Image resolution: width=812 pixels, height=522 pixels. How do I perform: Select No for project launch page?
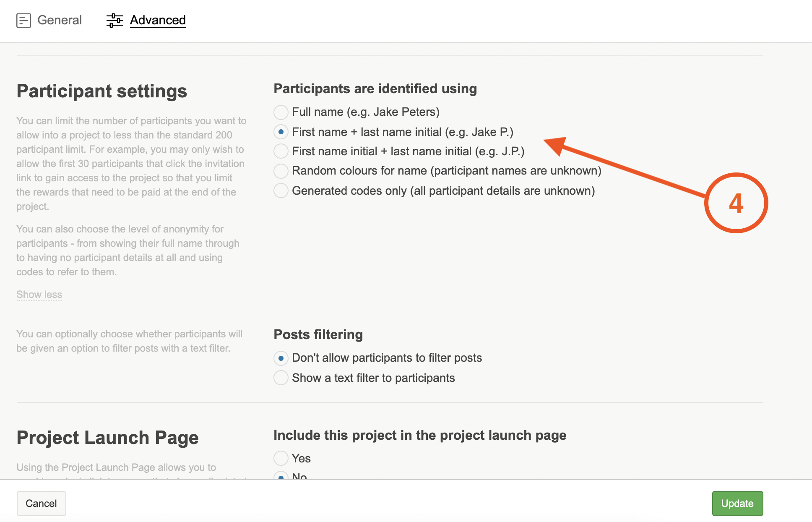pyautogui.click(x=281, y=476)
